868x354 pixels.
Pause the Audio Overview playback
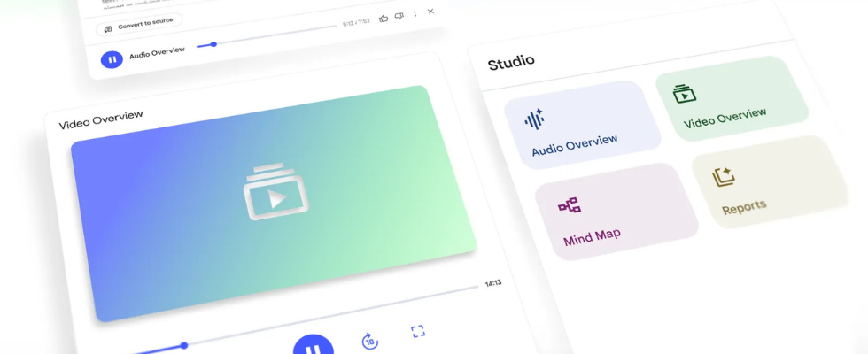(x=112, y=59)
